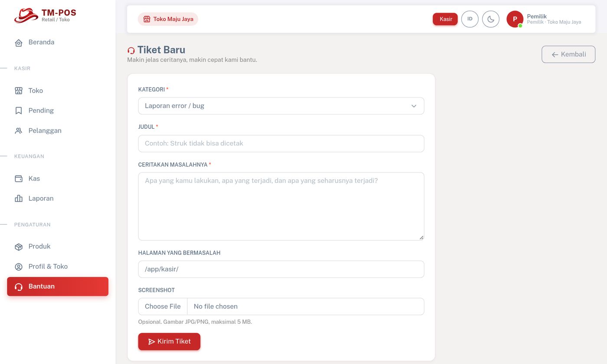Viewport: 607px width, 364px height.
Task: Go to Beranda in the sidebar
Action: 58,42
